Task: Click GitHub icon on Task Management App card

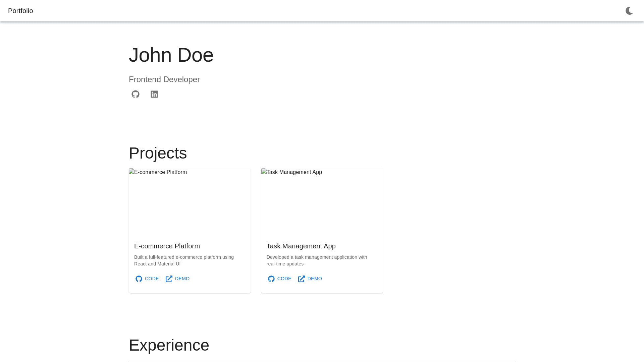Action: click(271, 279)
